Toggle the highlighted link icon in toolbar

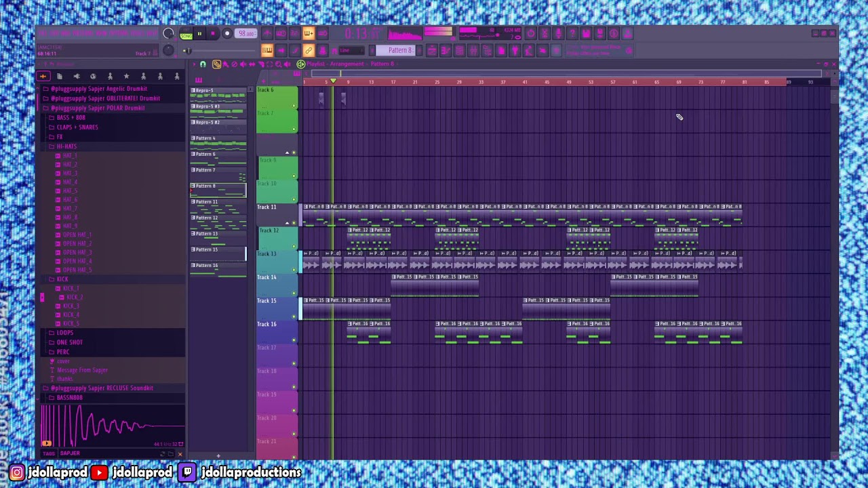308,51
